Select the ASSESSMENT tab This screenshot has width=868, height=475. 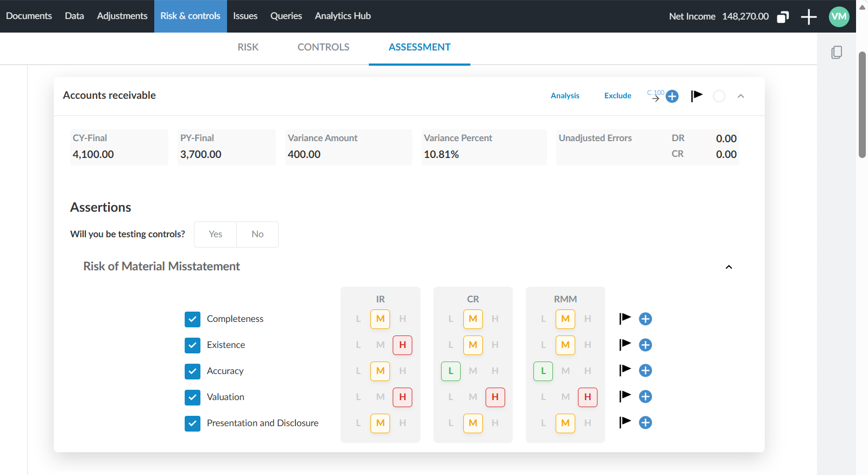tap(419, 47)
